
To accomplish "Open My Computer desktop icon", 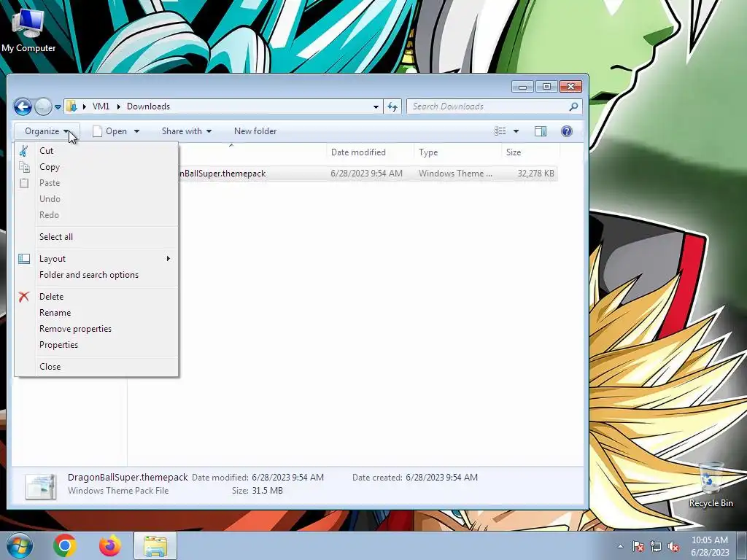I will 28,29.
